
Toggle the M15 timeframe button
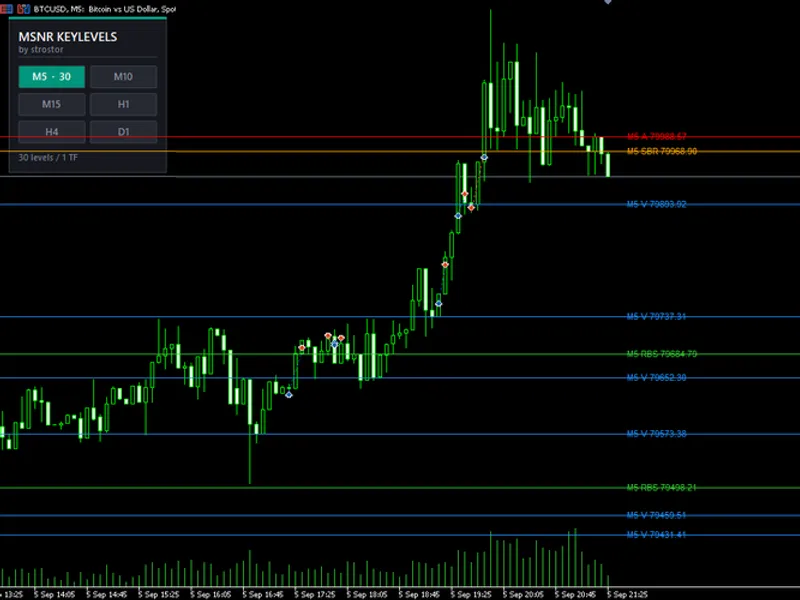click(x=52, y=104)
